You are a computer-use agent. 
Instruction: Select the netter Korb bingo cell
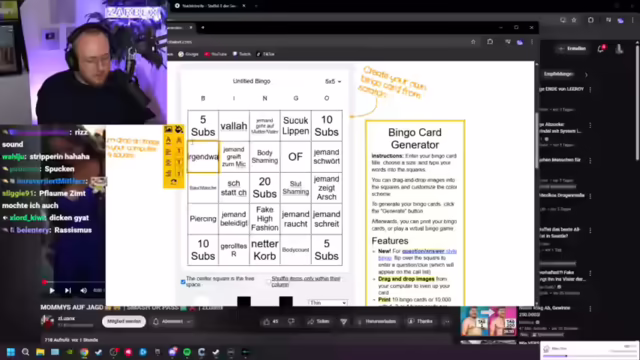point(264,250)
